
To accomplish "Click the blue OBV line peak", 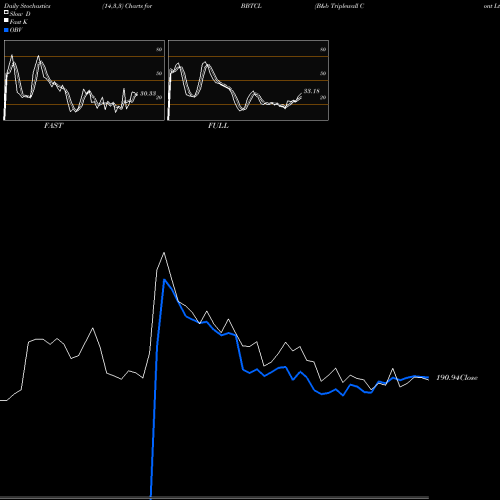I will pyautogui.click(x=164, y=280).
